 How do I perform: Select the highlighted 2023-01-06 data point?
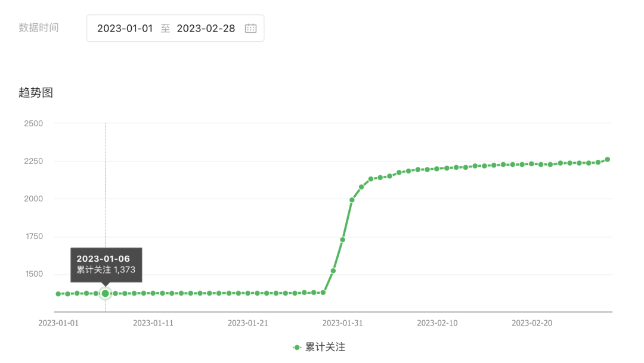click(106, 293)
